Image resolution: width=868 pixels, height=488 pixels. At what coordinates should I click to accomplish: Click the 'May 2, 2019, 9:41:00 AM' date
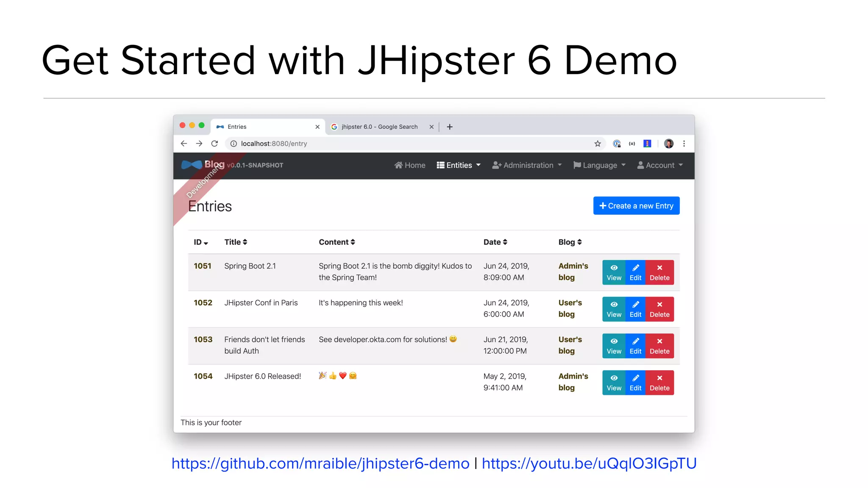(505, 382)
